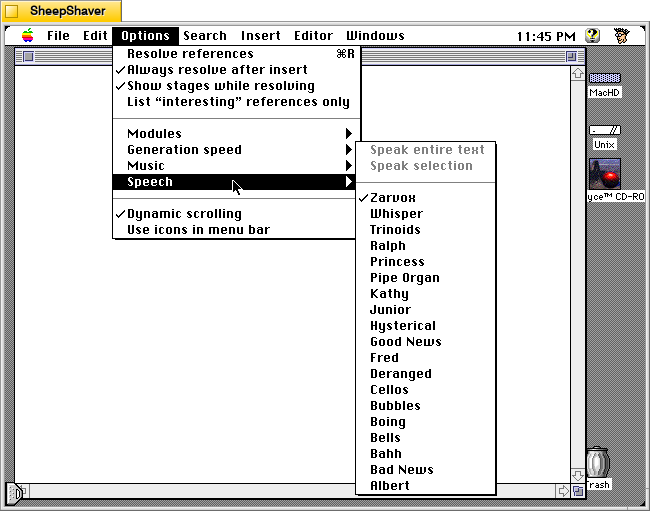Toggle Always resolve after insert
This screenshot has width=650, height=511.
pos(237,70)
